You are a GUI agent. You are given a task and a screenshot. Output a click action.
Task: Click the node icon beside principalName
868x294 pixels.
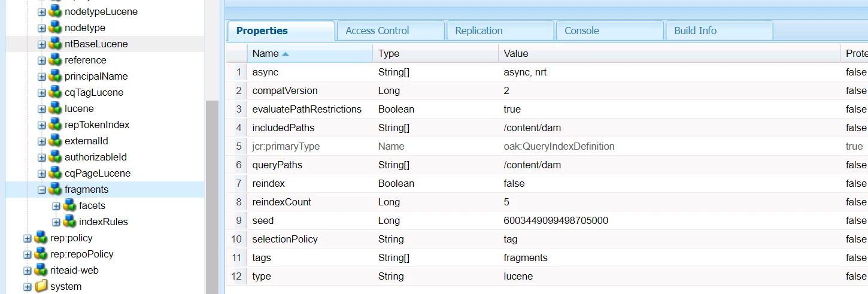tap(55, 76)
